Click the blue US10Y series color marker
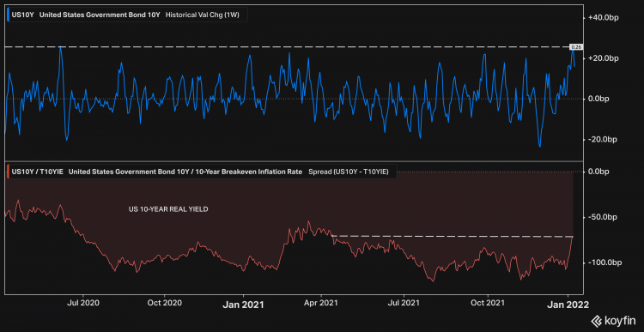This screenshot has height=332, width=644. [x=9, y=15]
